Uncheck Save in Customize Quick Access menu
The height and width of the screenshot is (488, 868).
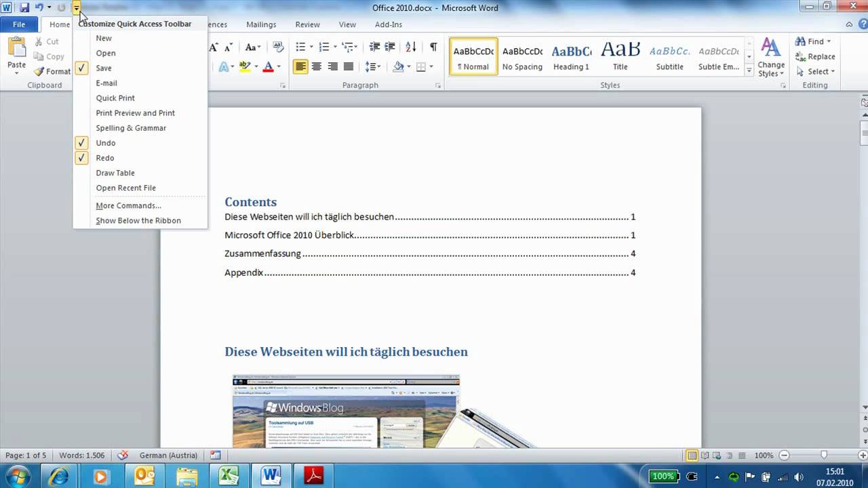81,68
